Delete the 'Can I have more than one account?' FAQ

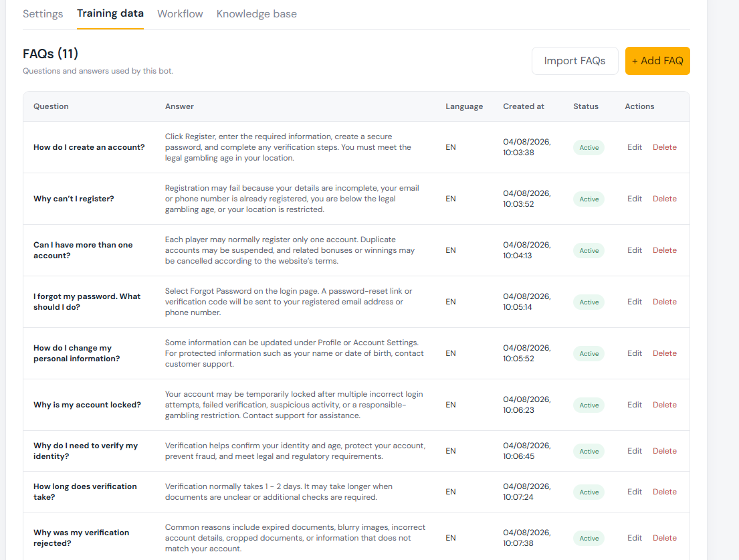click(x=665, y=250)
